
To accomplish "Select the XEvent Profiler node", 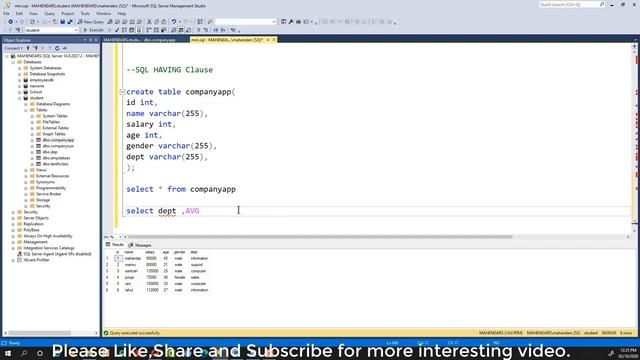I will pos(36,260).
